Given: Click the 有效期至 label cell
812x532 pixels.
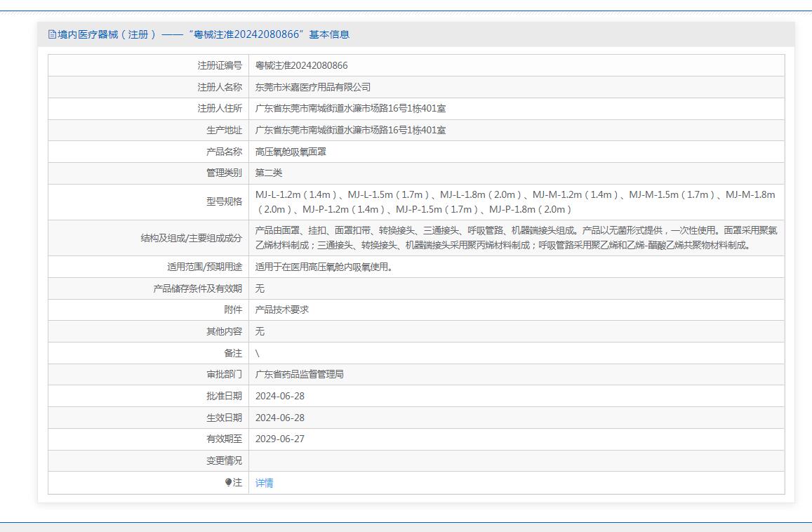Looking at the screenshot, I should [149, 439].
